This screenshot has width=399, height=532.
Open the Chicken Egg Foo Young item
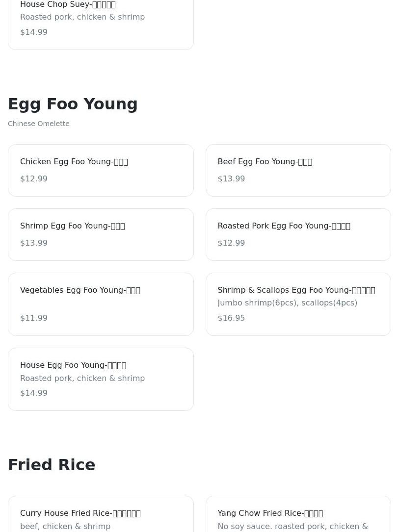(x=101, y=170)
